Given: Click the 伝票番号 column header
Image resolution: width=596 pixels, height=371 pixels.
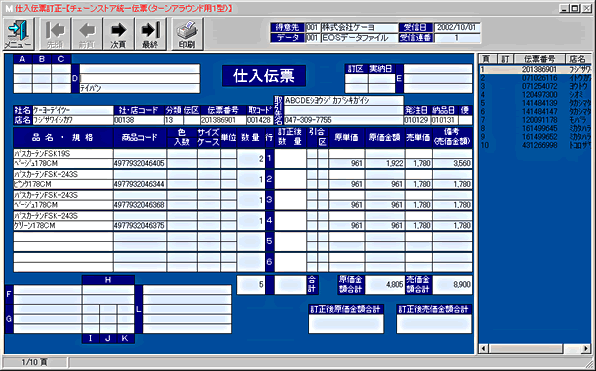Looking at the screenshot, I should 539,59.
